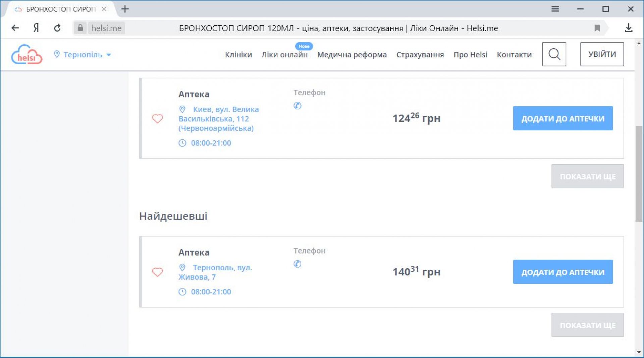Open a new browser tab
The image size is (644, 358).
(x=125, y=9)
